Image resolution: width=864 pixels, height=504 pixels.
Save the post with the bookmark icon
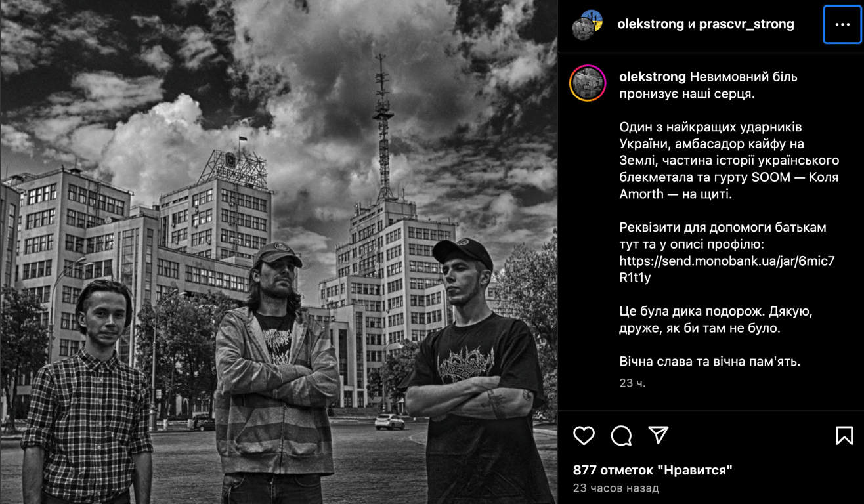pyautogui.click(x=844, y=435)
